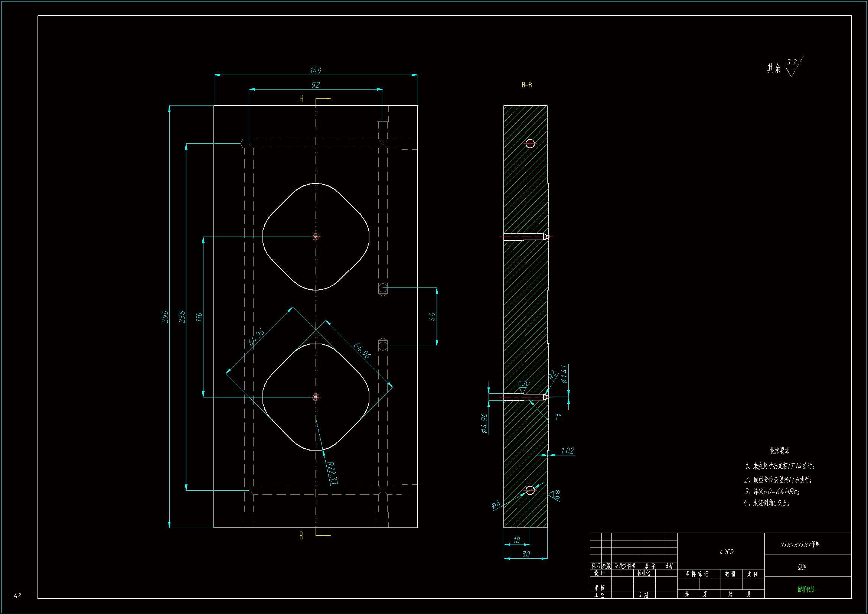Viewport: 868px width, 614px height.
Task: Click the φ4.96 dimension in section view
Action: point(484,423)
